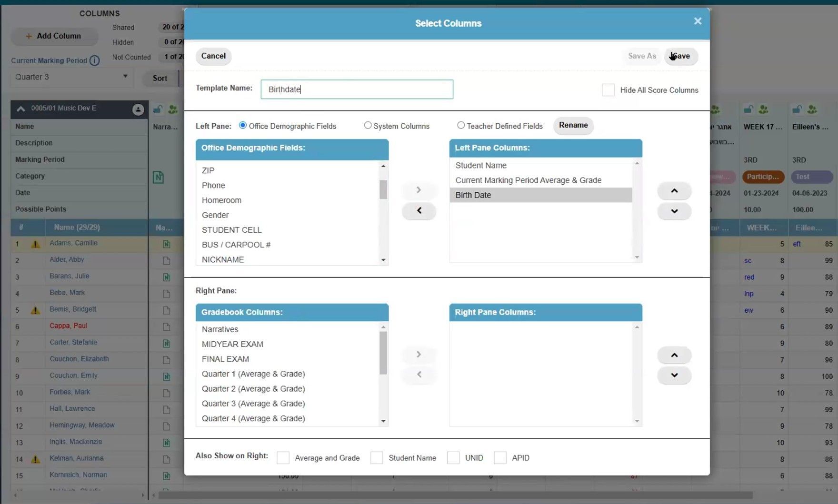Viewport: 838px width, 504px height.
Task: Click the right arrow to move ZIP field
Action: [x=419, y=190]
